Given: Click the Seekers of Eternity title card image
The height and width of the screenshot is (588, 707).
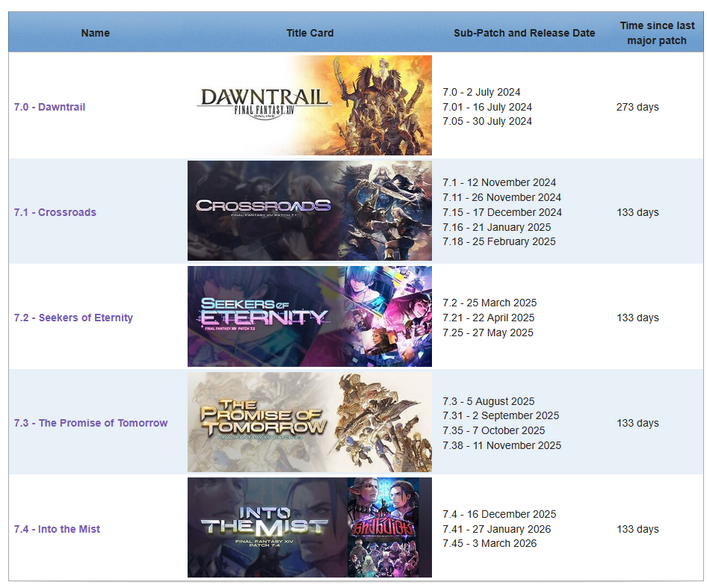Looking at the screenshot, I should pyautogui.click(x=309, y=316).
